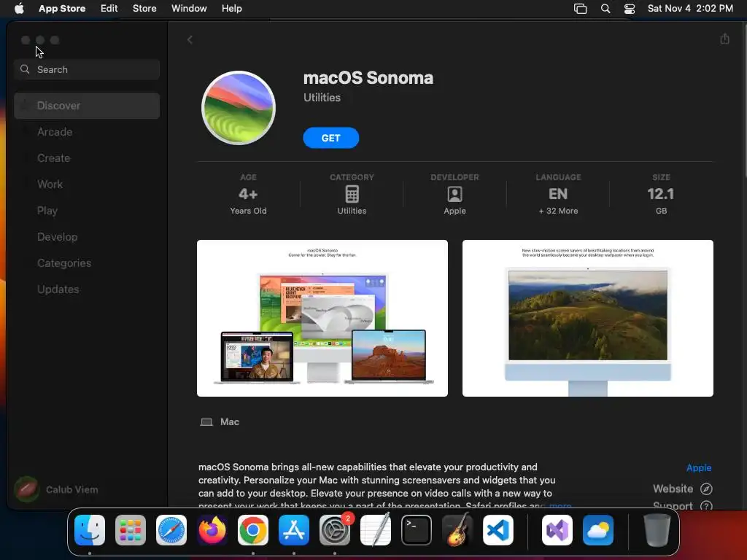The width and height of the screenshot is (747, 560).
Task: Open the Edit menu
Action: (109, 9)
